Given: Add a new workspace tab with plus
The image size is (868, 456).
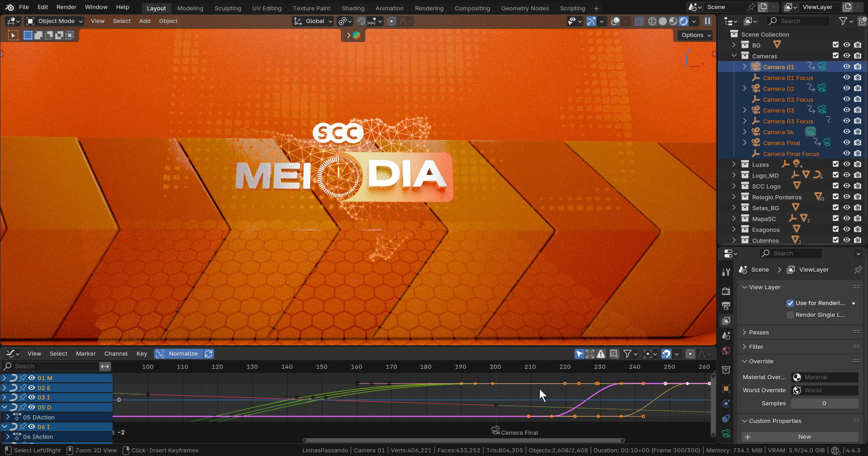Looking at the screenshot, I should pos(596,8).
